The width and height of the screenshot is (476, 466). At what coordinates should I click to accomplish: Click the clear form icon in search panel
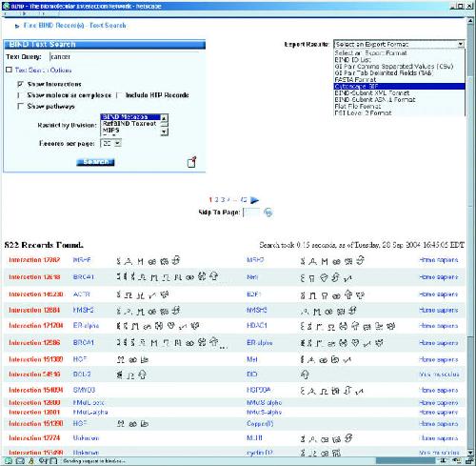[x=191, y=162]
